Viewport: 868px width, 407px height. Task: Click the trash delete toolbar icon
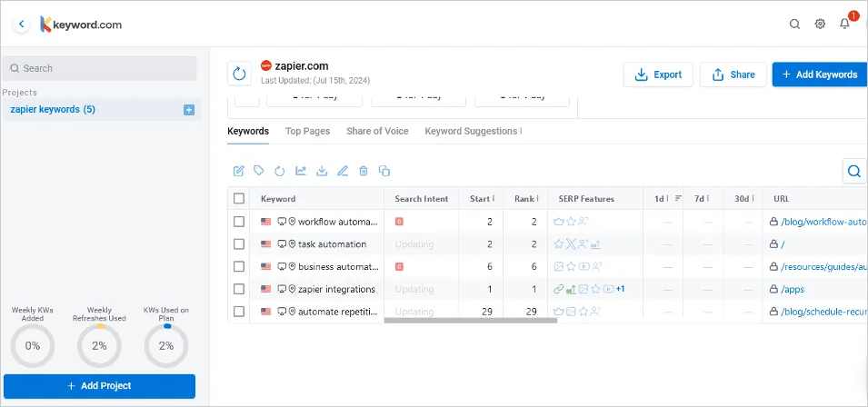coord(364,171)
